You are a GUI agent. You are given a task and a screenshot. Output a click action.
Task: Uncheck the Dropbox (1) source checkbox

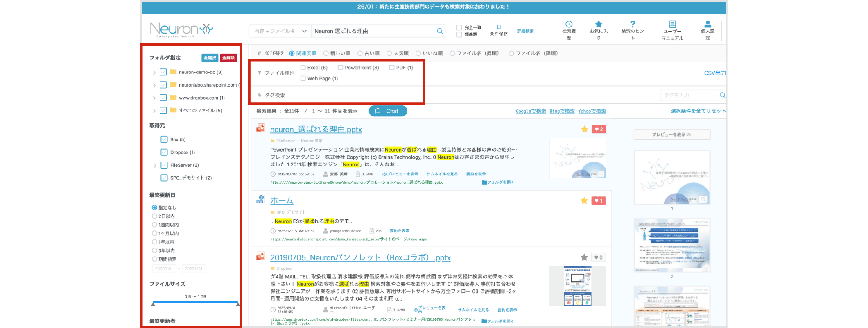tap(164, 152)
